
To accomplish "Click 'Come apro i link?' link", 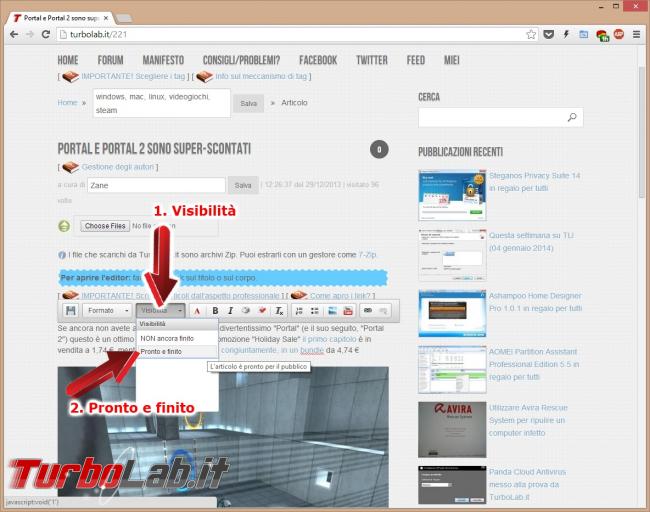I will (340, 296).
